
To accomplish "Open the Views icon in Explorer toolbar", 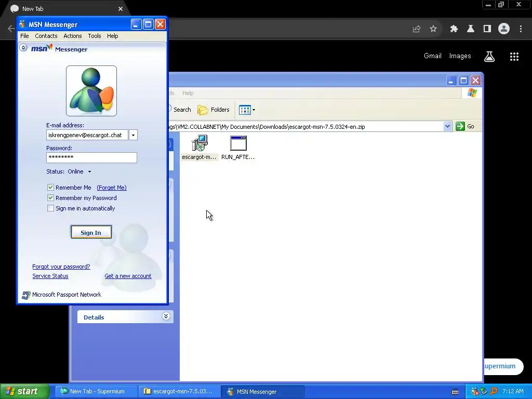I will (x=247, y=110).
